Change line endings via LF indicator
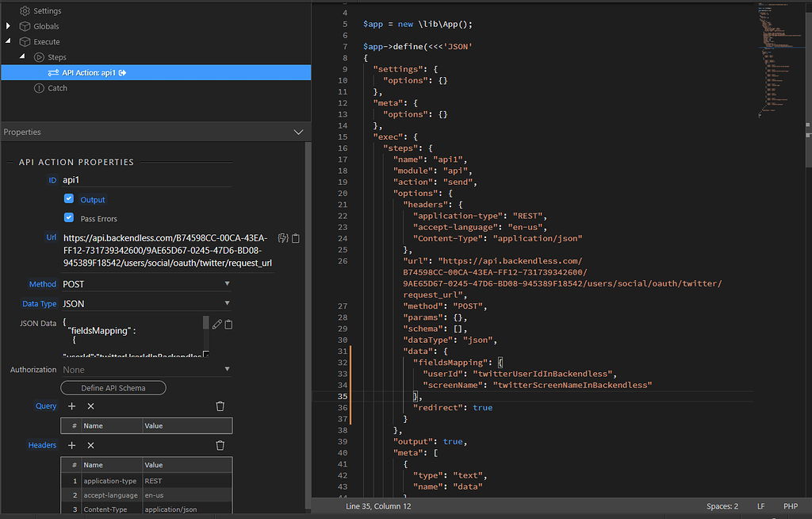Viewport: 812px width, 519px height. [760, 506]
